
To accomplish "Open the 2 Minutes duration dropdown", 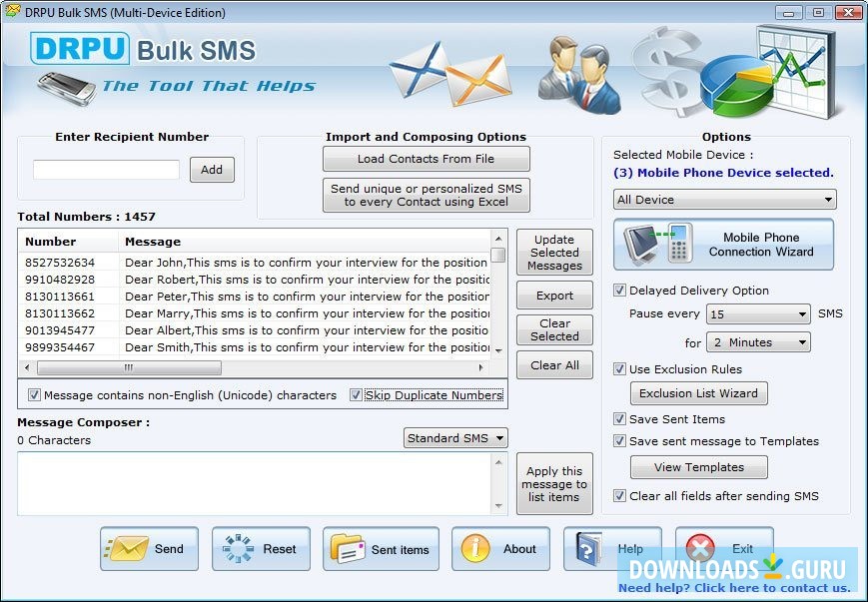I will (758, 342).
